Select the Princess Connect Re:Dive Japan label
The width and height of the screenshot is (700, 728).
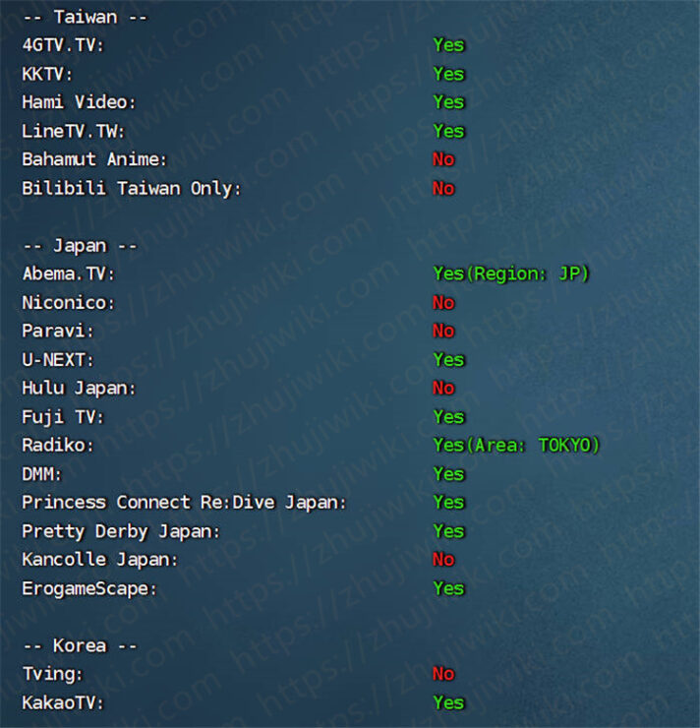click(x=185, y=503)
